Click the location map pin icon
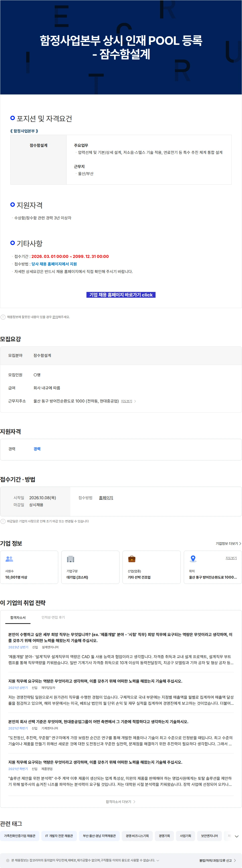Screen dimensions: 242x868 coord(193,559)
